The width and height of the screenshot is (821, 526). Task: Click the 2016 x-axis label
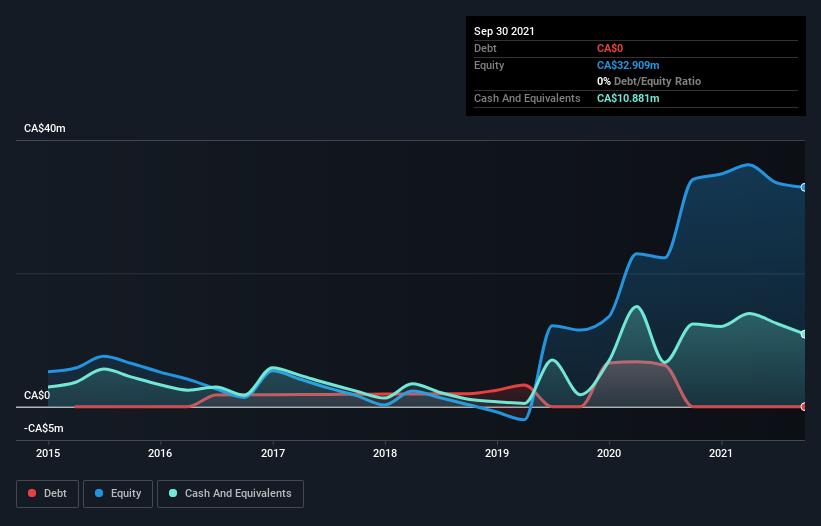(x=160, y=453)
